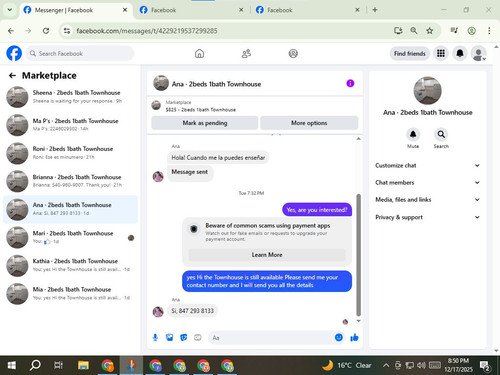Send a thumbs-up like

(x=354, y=337)
